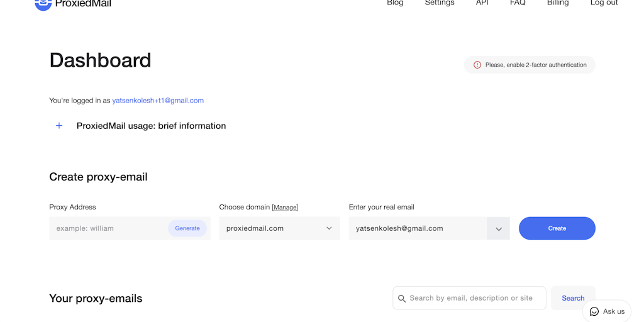Screen dimensions: 644x322
Task: Expand ProxiedMail usage brief information plus icon
Action: click(59, 126)
